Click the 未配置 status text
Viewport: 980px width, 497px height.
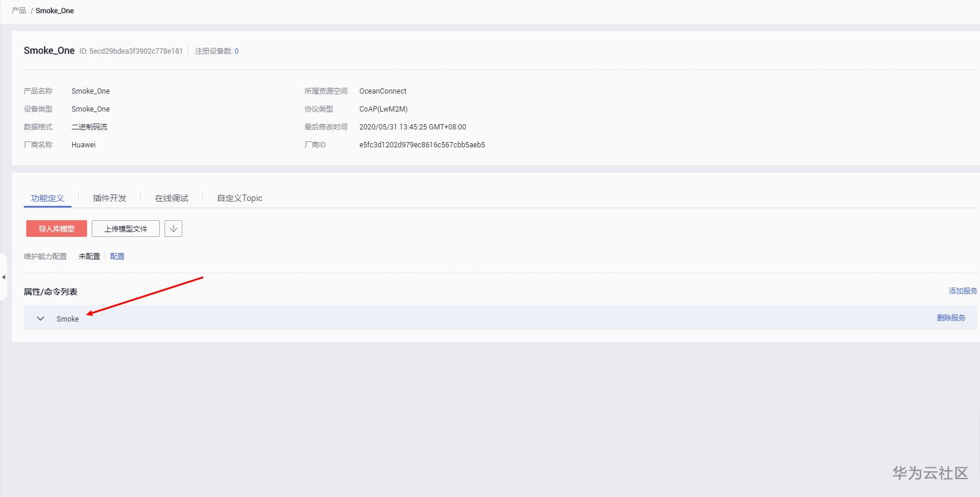click(x=89, y=257)
